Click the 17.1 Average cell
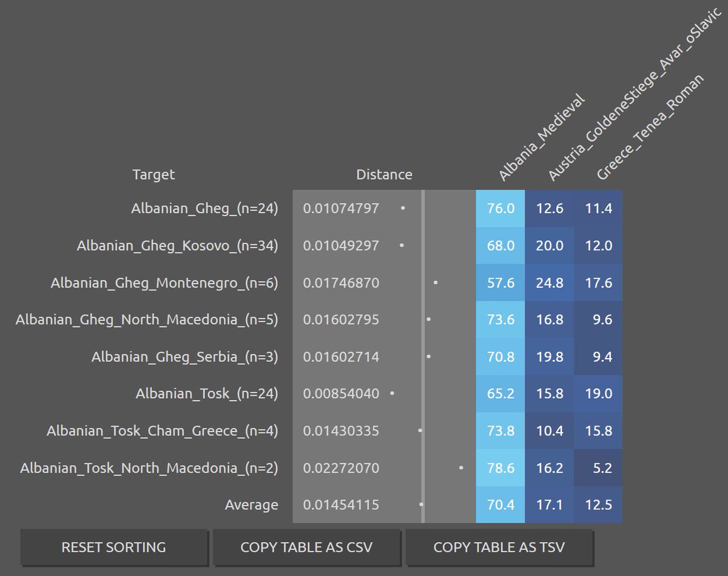Screen dimensions: 728x576 coord(550,505)
